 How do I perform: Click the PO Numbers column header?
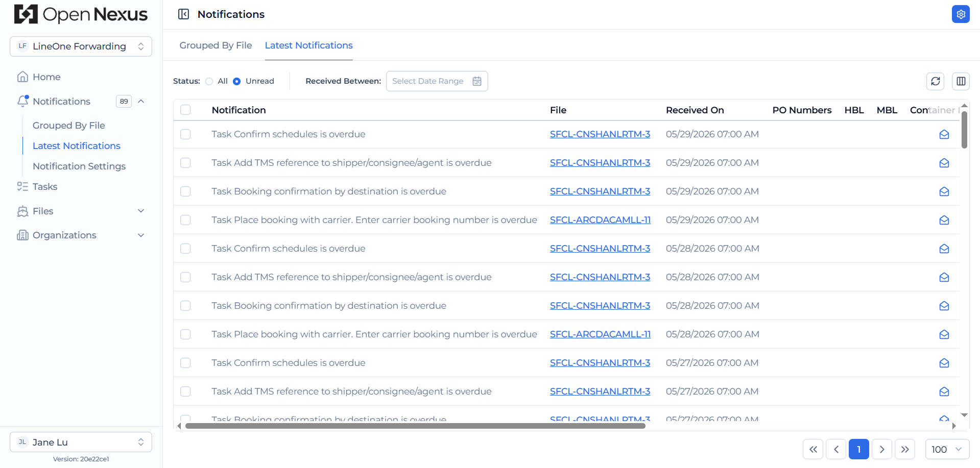802,110
